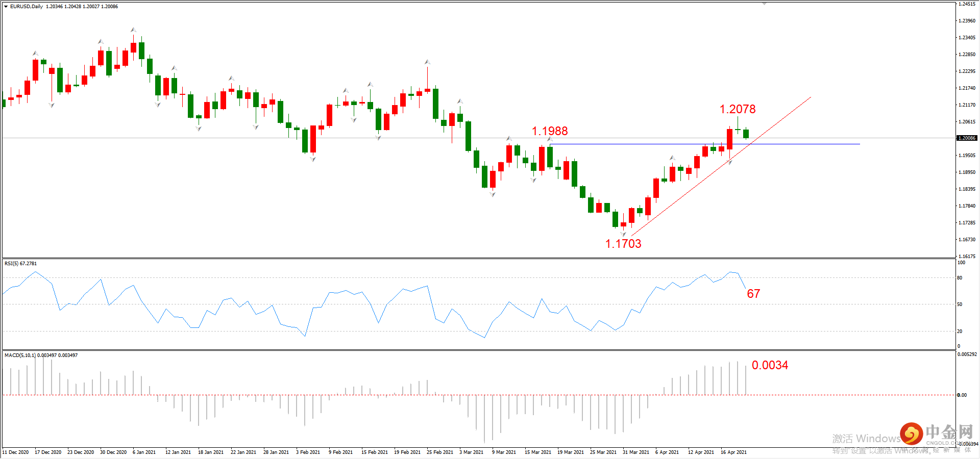This screenshot has width=980, height=459.
Task: Click the MACD(5,10,1) indicator label
Action: pos(41,355)
